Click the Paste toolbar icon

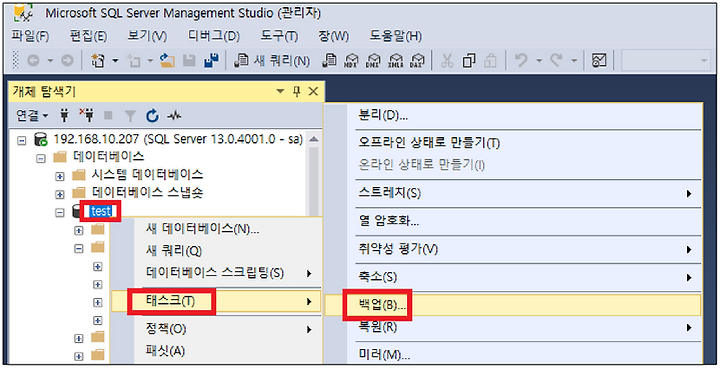pyautogui.click(x=491, y=61)
